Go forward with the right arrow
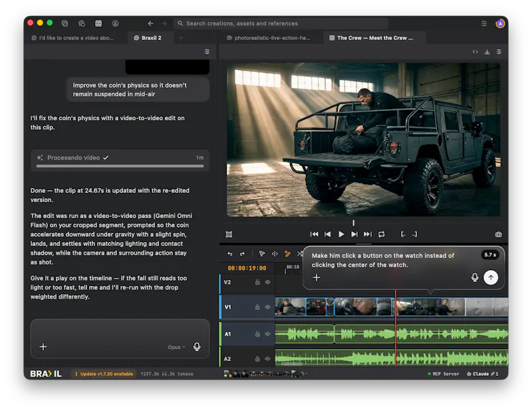This screenshot has width=532, height=411. pos(164,23)
